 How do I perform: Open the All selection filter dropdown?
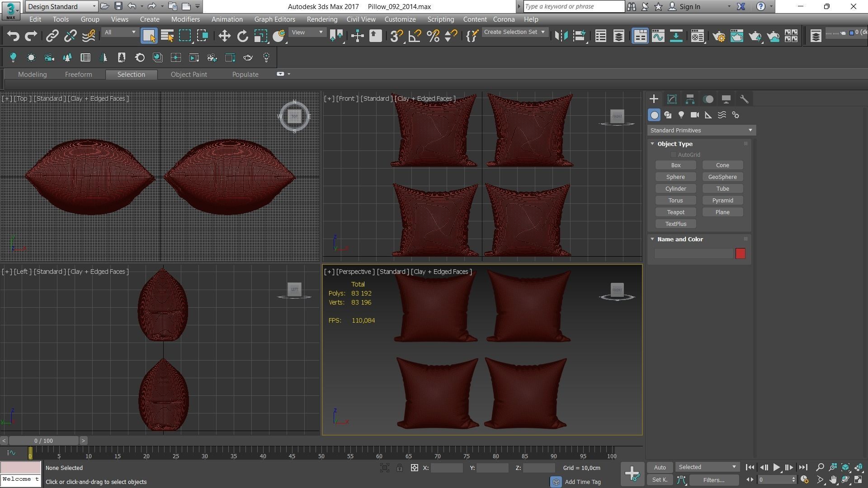[x=120, y=33]
